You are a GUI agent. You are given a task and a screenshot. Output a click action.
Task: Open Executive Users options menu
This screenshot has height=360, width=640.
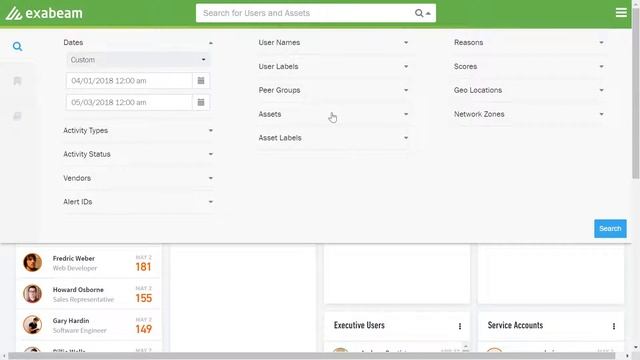[x=460, y=326]
